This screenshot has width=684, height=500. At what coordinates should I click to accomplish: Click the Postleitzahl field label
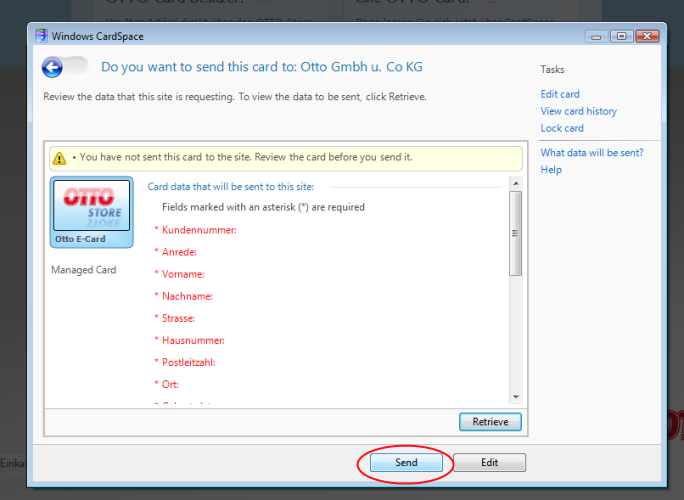[188, 362]
